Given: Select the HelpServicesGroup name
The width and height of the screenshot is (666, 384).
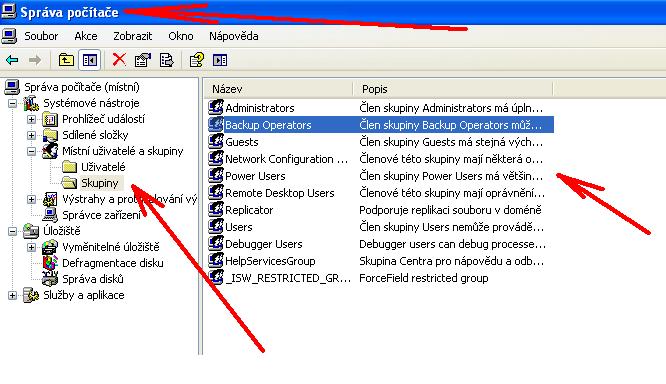Looking at the screenshot, I should [270, 261].
